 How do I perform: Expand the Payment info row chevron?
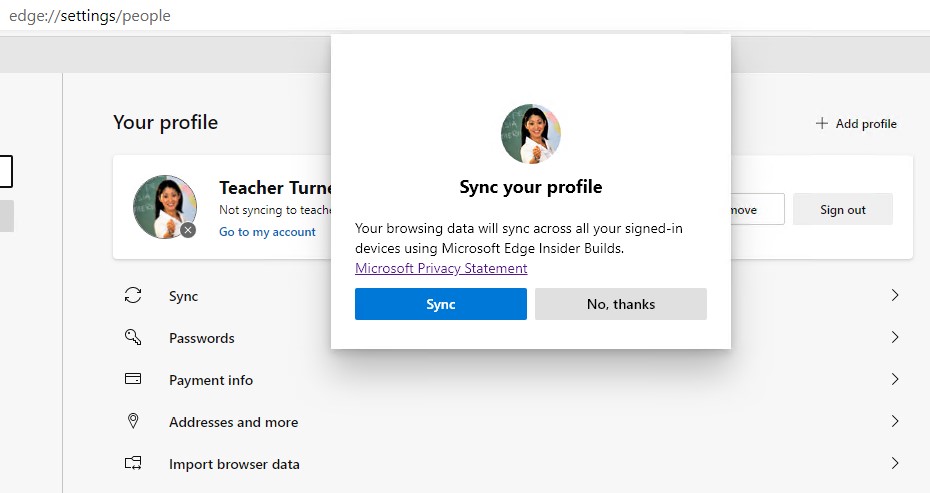[895, 379]
